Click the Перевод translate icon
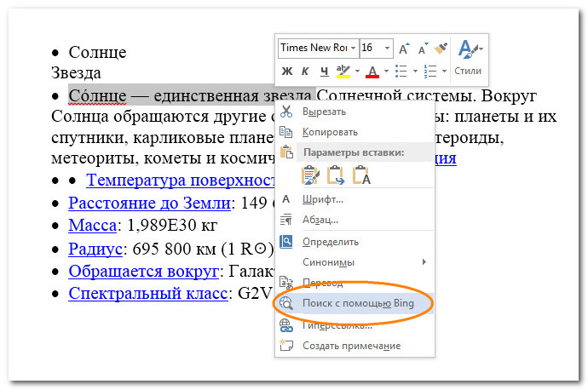The width and height of the screenshot is (588, 390). click(286, 283)
